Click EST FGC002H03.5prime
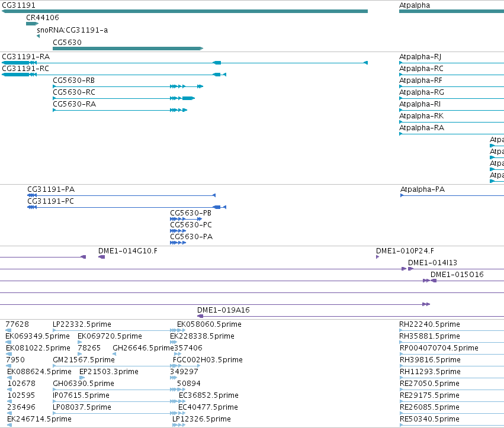 pos(208,360)
